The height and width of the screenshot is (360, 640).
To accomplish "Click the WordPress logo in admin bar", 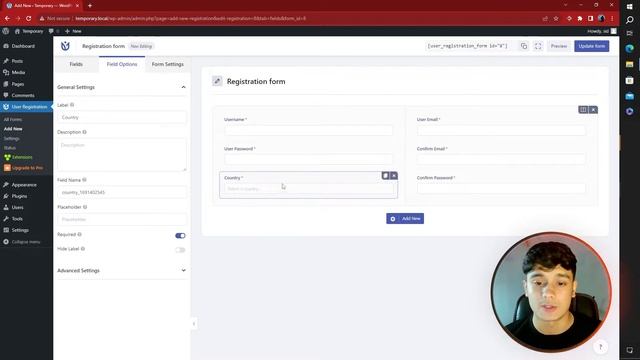I will [x=6, y=31].
